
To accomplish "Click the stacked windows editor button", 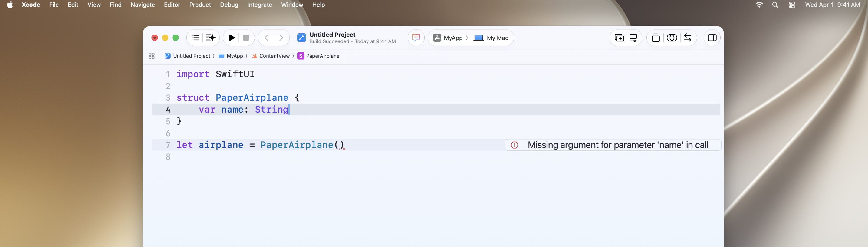I will point(656,38).
